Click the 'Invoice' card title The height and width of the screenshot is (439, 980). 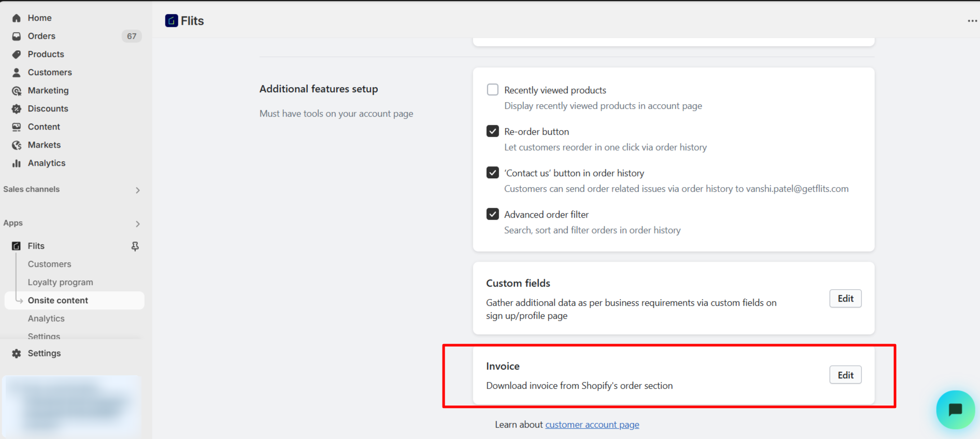[503, 366]
